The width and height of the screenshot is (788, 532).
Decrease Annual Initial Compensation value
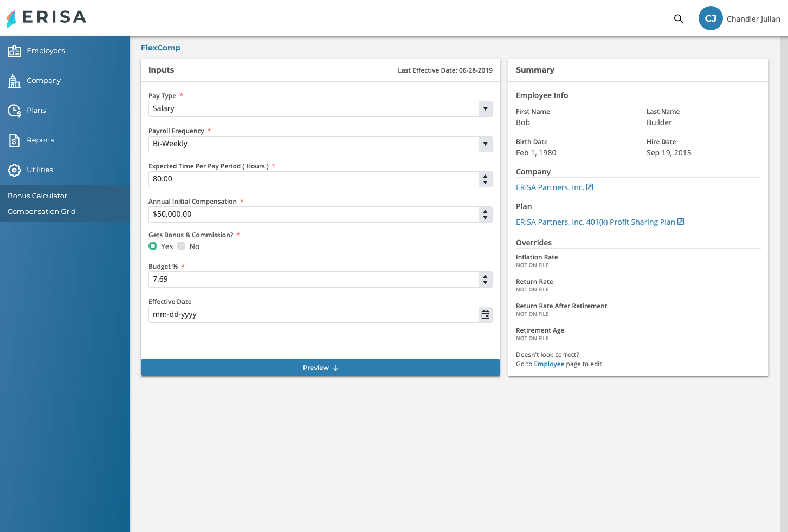pos(486,218)
